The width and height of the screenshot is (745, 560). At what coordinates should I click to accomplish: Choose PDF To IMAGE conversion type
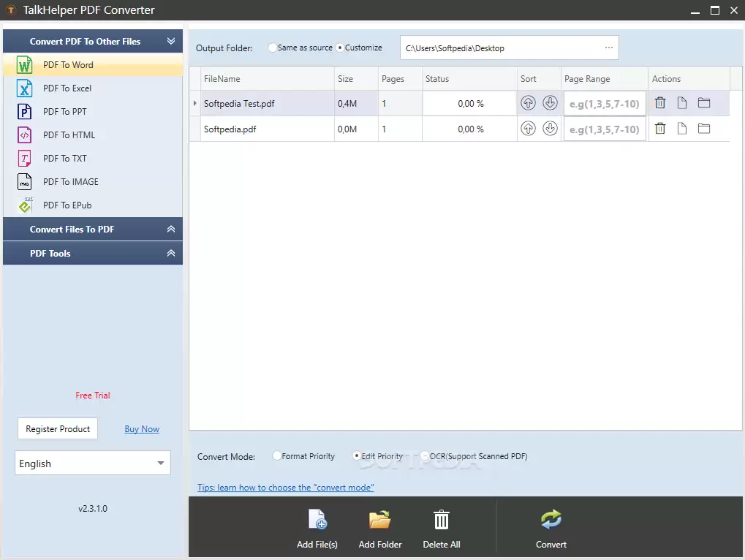click(70, 182)
